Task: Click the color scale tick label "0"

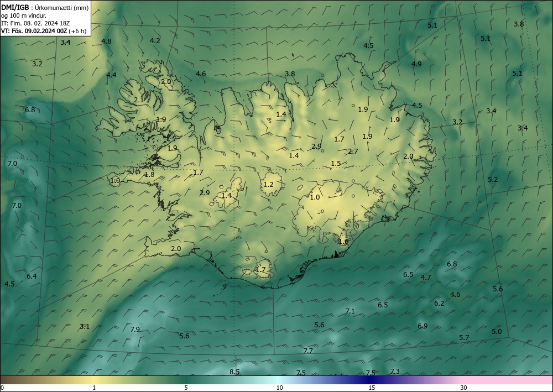Action: [x=2, y=388]
